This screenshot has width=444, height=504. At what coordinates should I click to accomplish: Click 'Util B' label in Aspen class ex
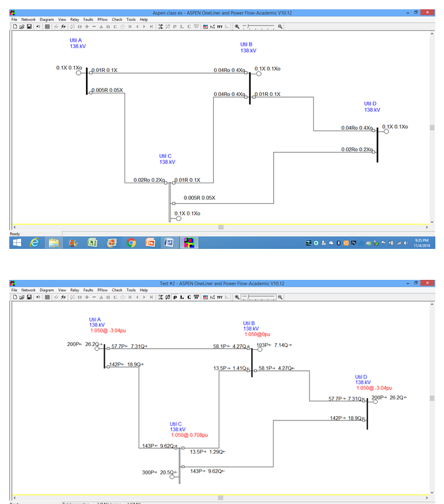coord(246,45)
